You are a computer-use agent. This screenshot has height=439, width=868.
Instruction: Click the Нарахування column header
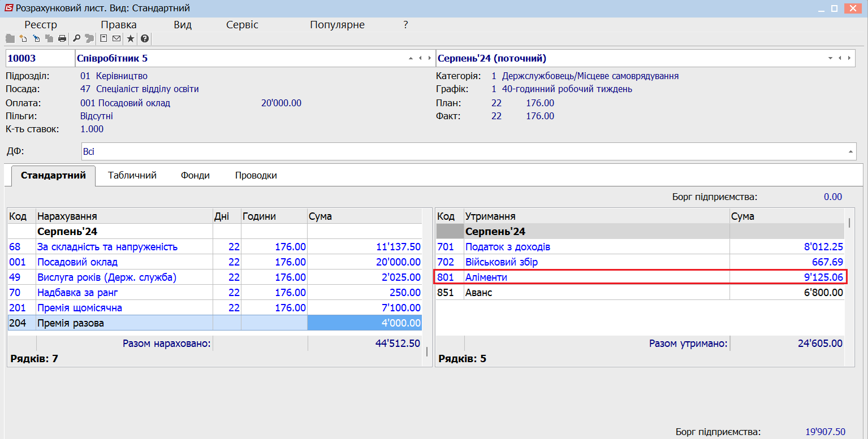[124, 216]
